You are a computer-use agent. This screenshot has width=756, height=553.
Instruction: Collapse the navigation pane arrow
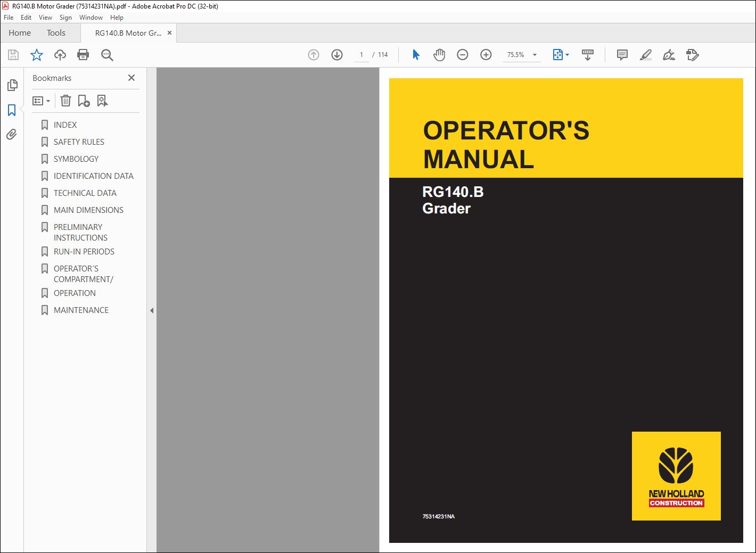[x=152, y=310]
